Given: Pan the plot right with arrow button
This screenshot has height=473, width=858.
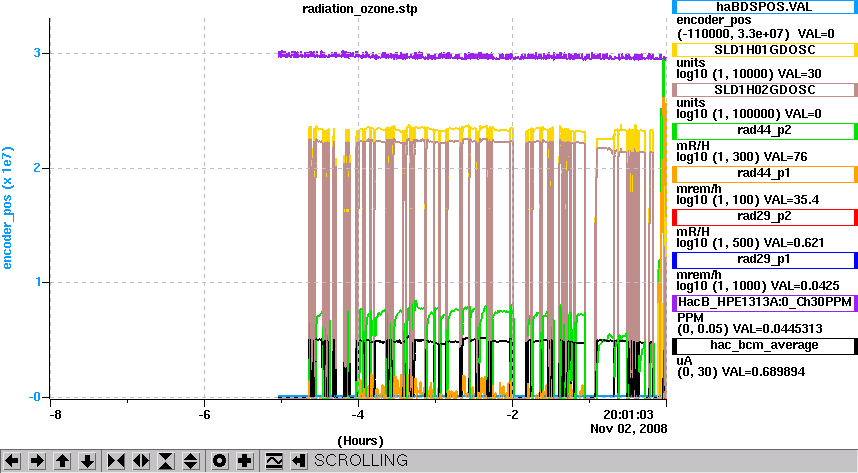Looking at the screenshot, I should click(x=37, y=461).
